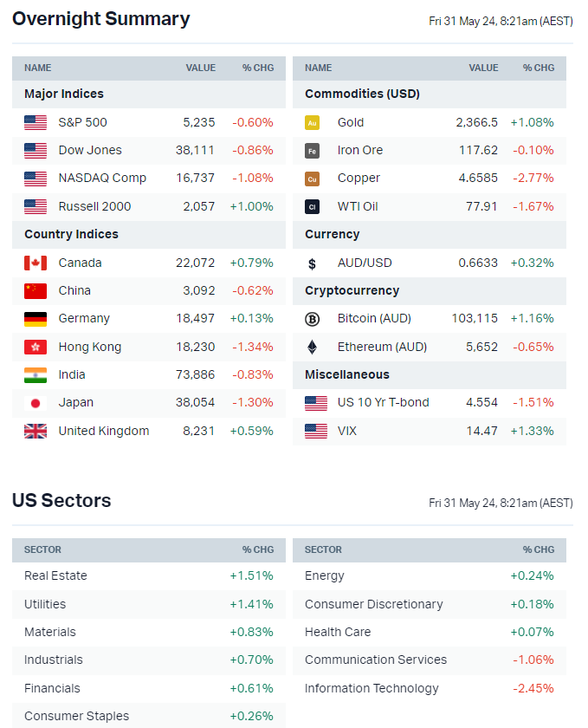This screenshot has height=728, width=588.
Task: Click the Gold commodity icon
Action: pyautogui.click(x=312, y=122)
